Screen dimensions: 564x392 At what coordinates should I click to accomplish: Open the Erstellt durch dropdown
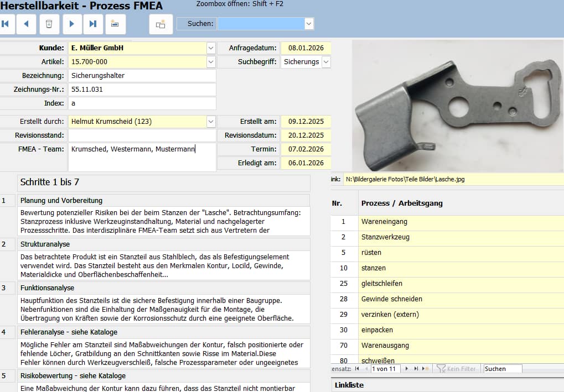point(210,122)
